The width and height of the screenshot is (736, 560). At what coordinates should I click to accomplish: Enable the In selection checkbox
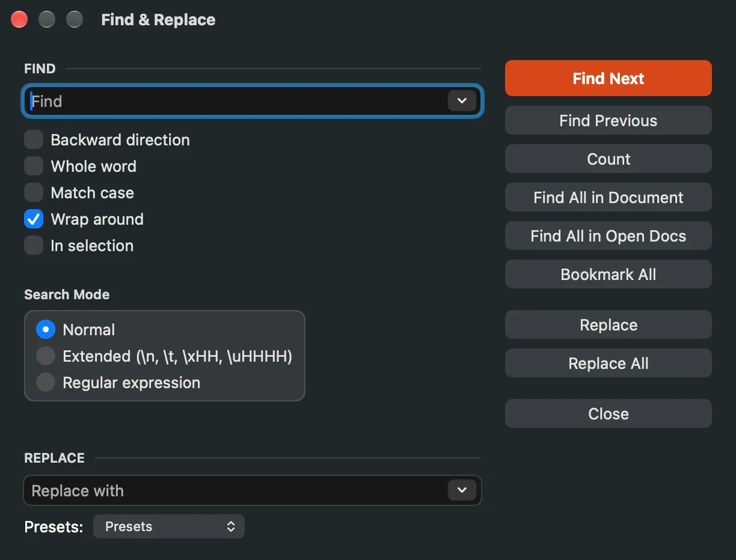(34, 246)
